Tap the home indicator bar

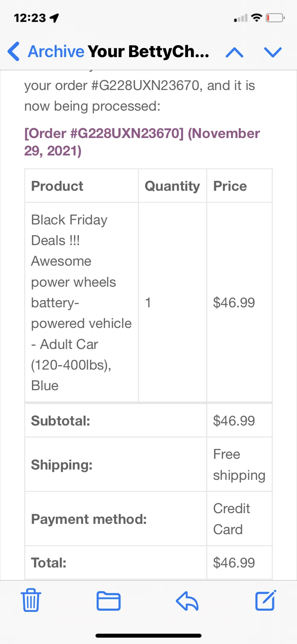148,636
